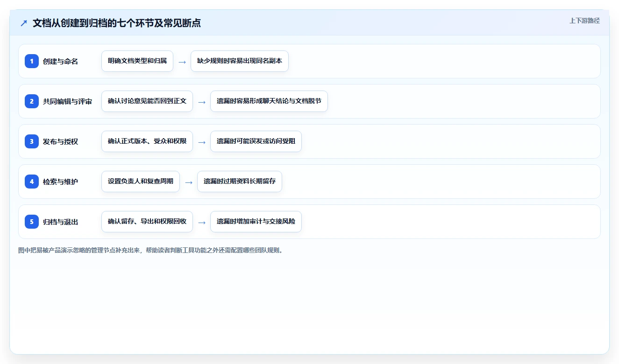Viewport: 619px width, 364px height.
Task: Click the 确认讨论意见能否回到正文 box
Action: coord(147,101)
